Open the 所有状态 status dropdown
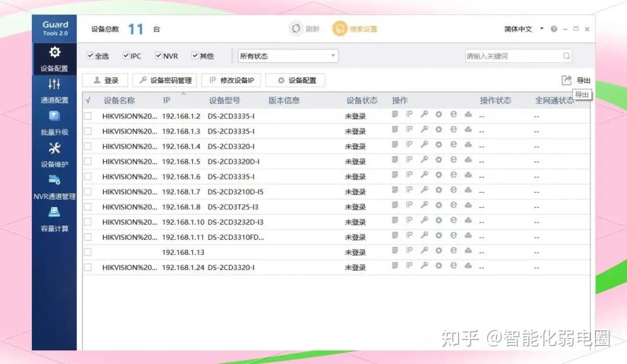 click(287, 55)
